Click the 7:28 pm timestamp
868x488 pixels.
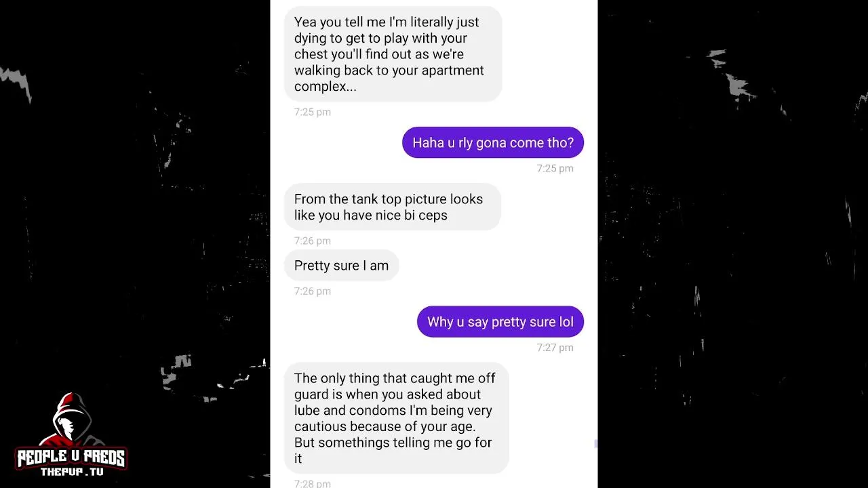[312, 484]
